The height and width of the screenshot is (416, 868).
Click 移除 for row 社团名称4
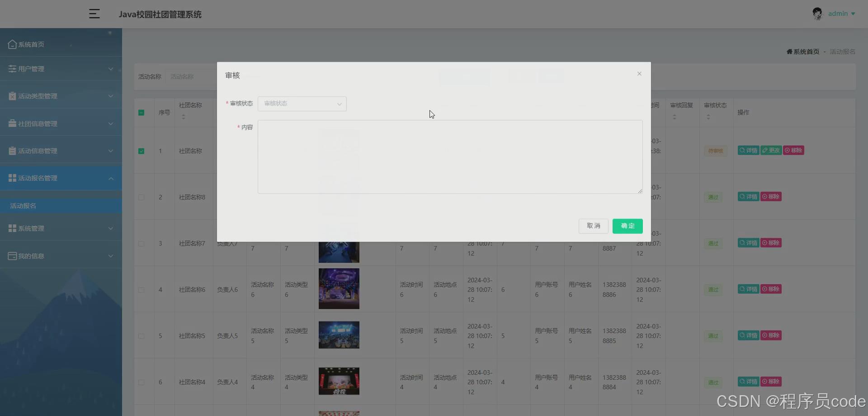click(771, 382)
